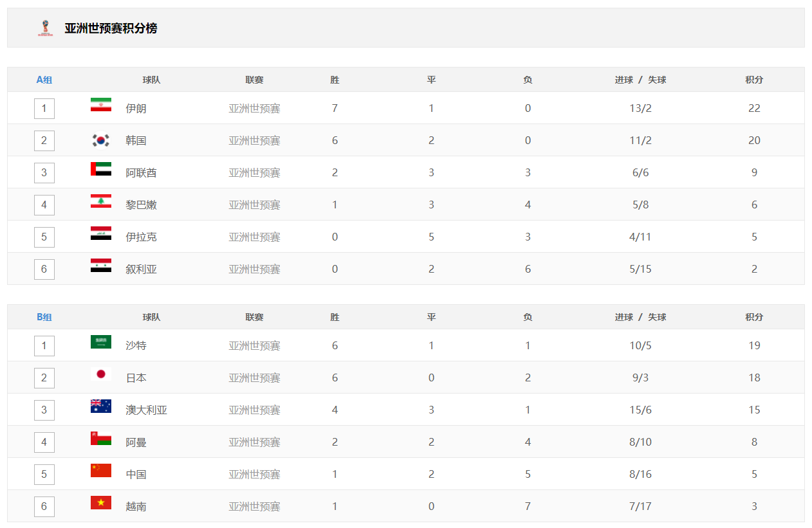The height and width of the screenshot is (528, 812).
Task: Click the Iran flag icon
Action: 101,105
